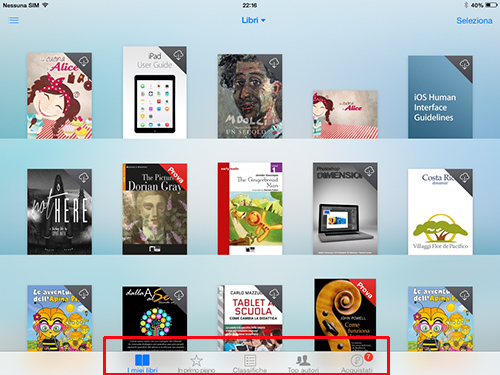Tap cloud download icon on M. Dolci portrait book

pos(274,62)
